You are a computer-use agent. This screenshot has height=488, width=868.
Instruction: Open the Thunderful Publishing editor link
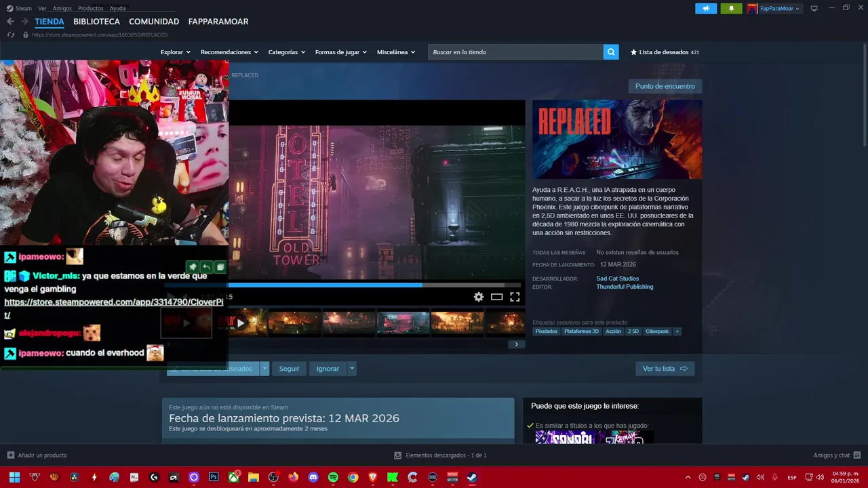pos(625,287)
